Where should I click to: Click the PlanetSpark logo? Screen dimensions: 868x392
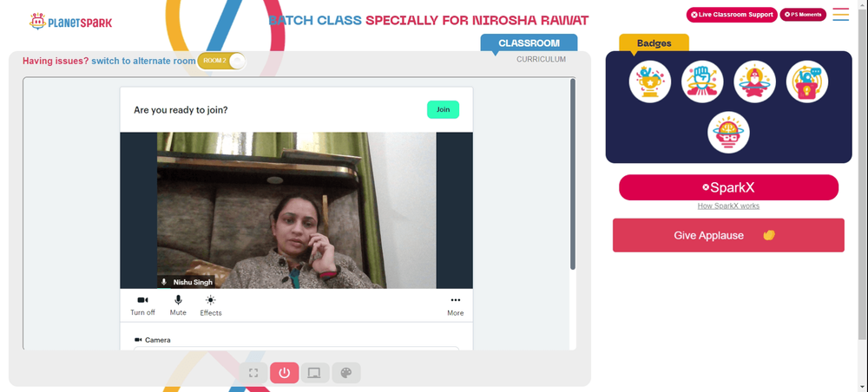coord(71,22)
